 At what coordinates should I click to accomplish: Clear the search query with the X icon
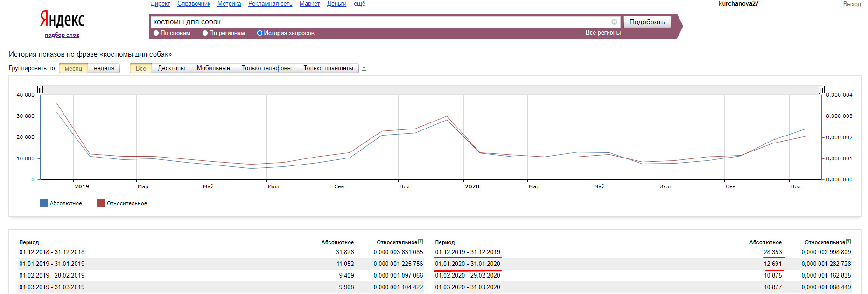tap(614, 22)
